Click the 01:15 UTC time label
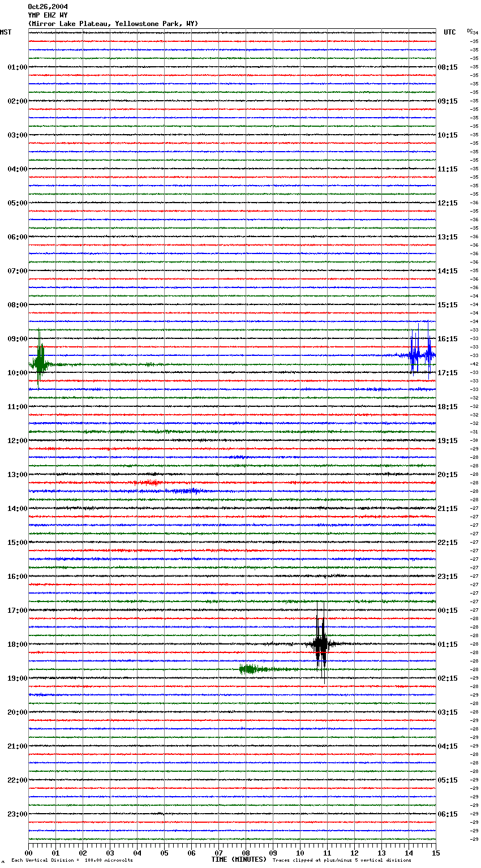The image size is (481, 868). [x=448, y=644]
